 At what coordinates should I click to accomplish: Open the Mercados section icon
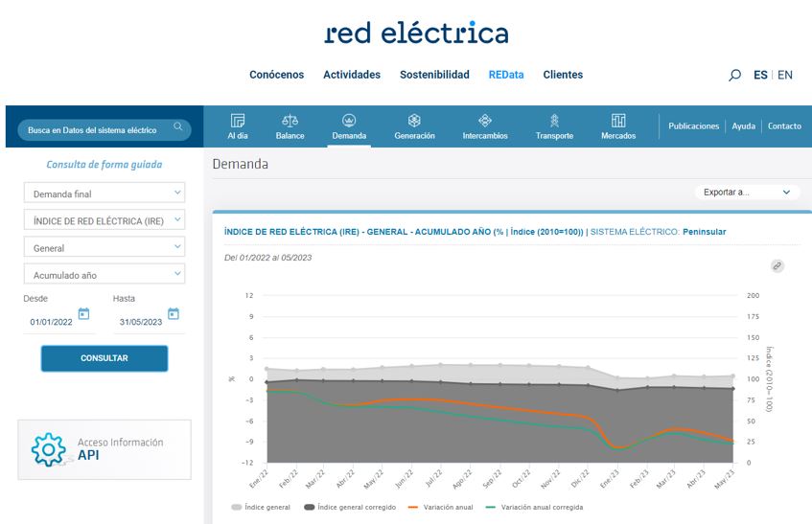tap(618, 121)
